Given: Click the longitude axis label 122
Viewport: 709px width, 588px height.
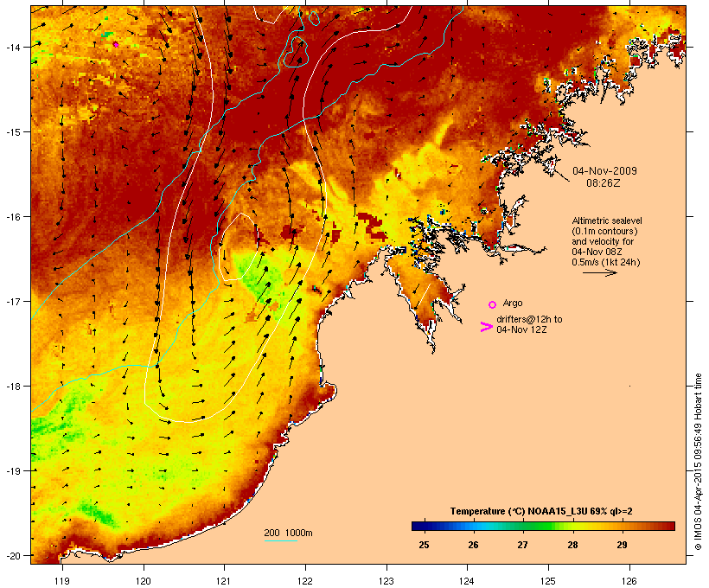Looking at the screenshot, I should coord(305,581).
